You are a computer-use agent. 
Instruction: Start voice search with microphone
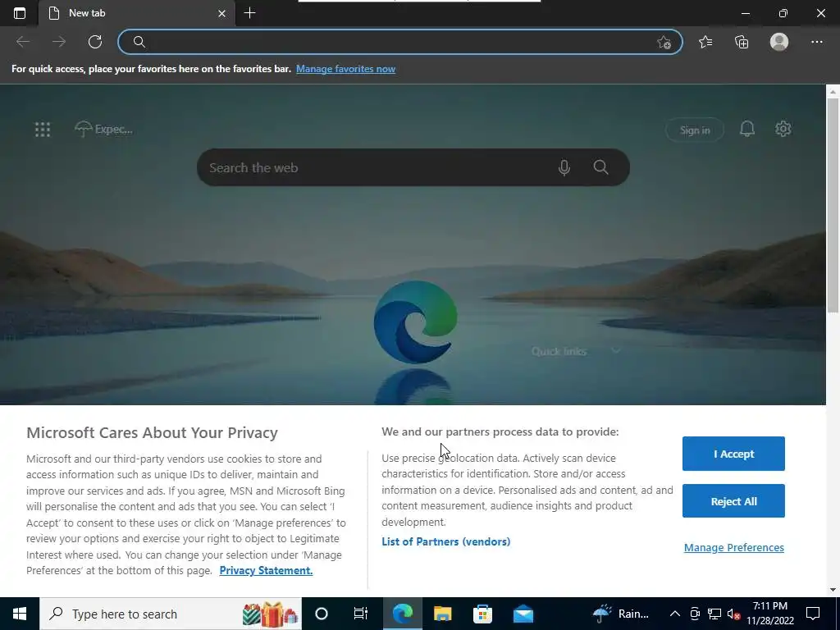point(564,167)
